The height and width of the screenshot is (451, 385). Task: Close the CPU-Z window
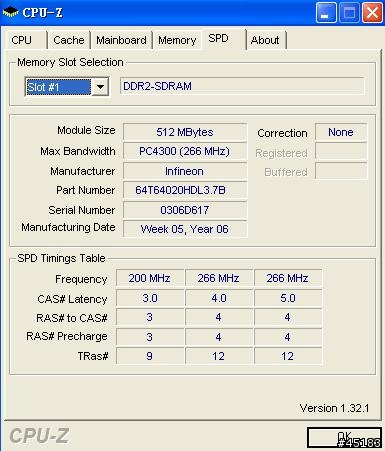372,13
